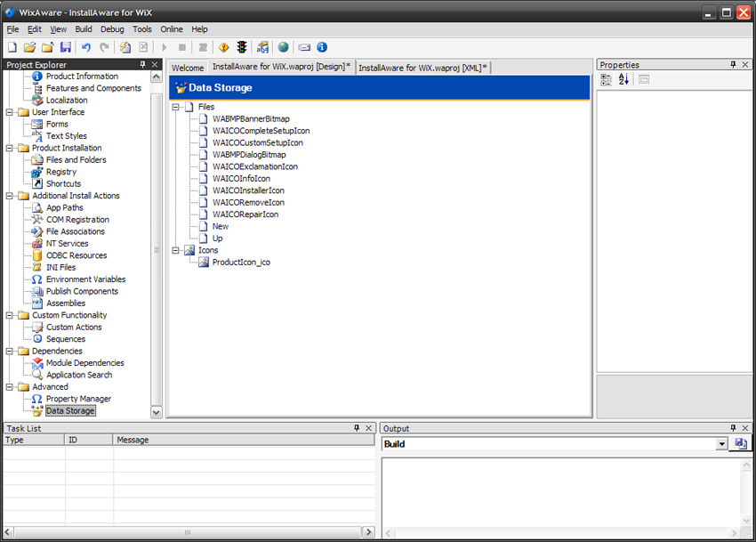Click the yellow diamond warning toolbar icon
The width and height of the screenshot is (756, 542).
point(224,47)
